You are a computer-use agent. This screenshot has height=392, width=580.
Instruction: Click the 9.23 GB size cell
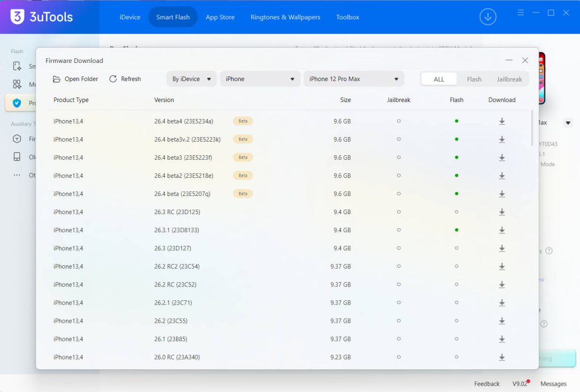click(x=340, y=357)
